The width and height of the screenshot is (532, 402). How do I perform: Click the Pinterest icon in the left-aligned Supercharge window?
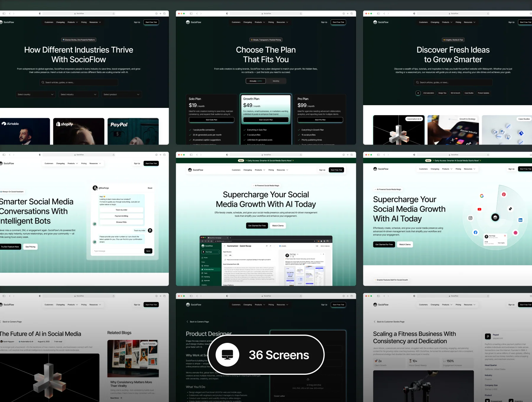point(504,194)
